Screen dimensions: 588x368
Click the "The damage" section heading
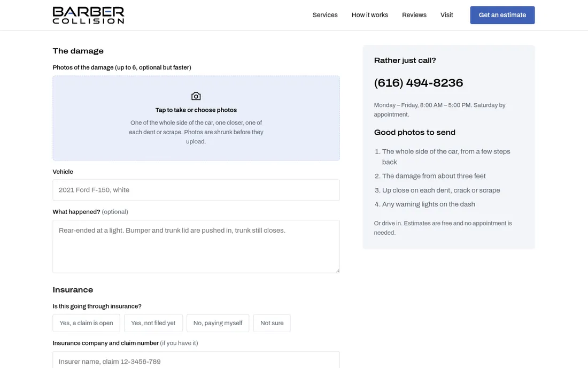78,51
